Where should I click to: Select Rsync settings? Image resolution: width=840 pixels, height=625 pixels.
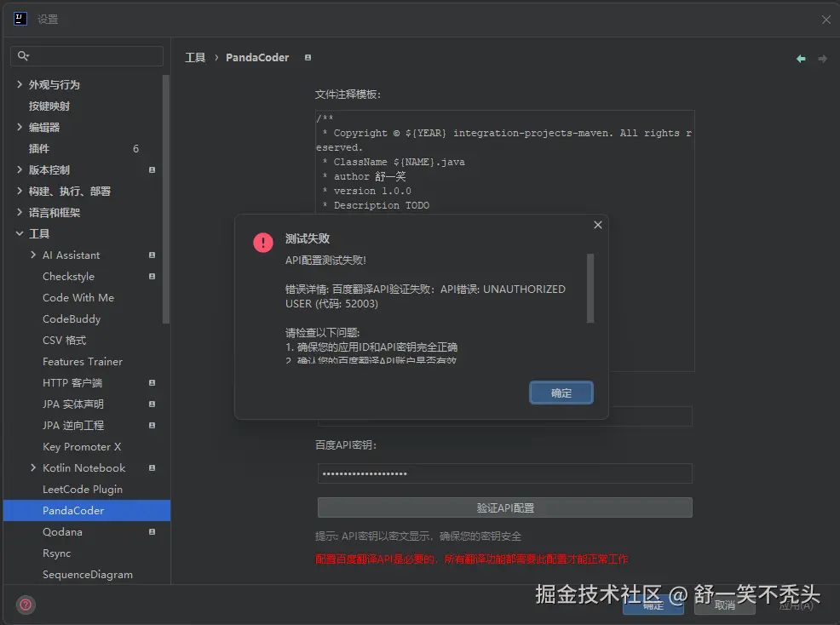click(x=57, y=553)
